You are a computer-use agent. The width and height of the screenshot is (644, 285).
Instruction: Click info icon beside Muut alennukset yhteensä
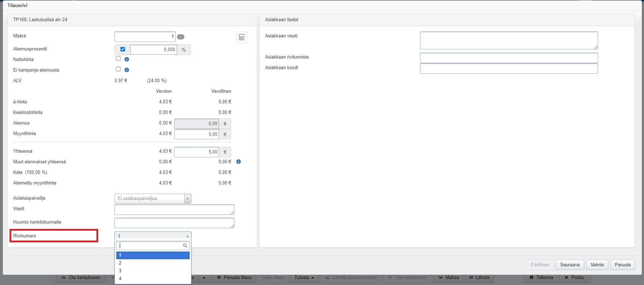(238, 162)
